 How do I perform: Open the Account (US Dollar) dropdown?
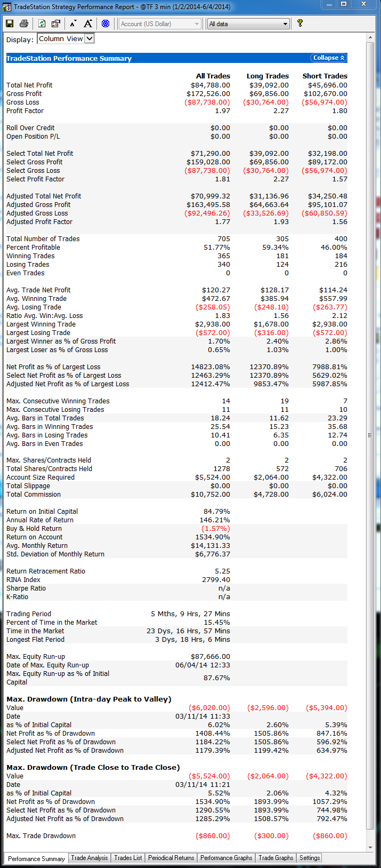(x=197, y=24)
